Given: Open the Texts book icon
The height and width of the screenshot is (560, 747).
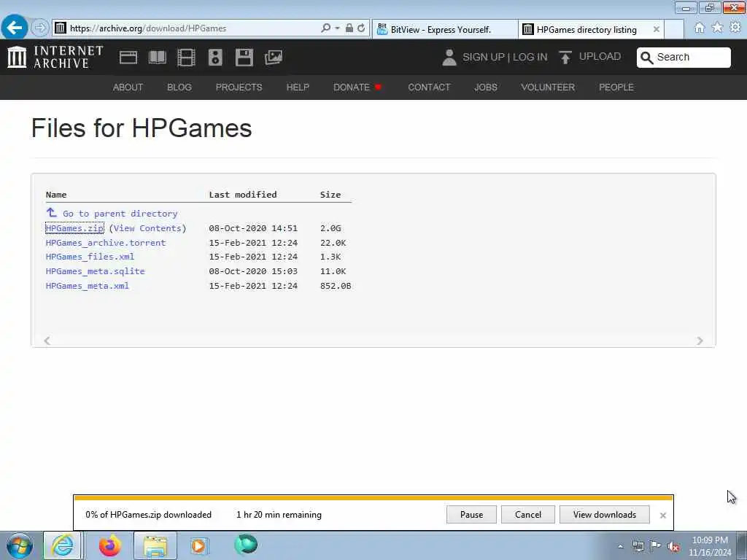Looking at the screenshot, I should click(x=158, y=57).
